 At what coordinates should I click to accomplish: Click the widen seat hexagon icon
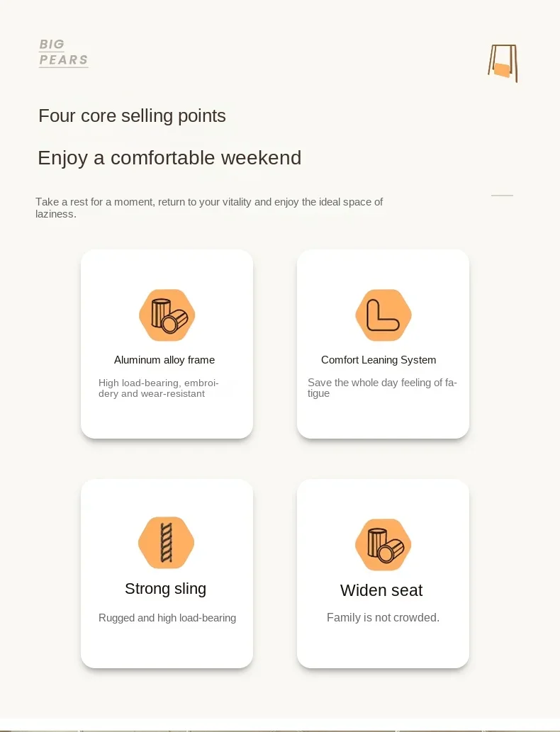click(x=383, y=544)
